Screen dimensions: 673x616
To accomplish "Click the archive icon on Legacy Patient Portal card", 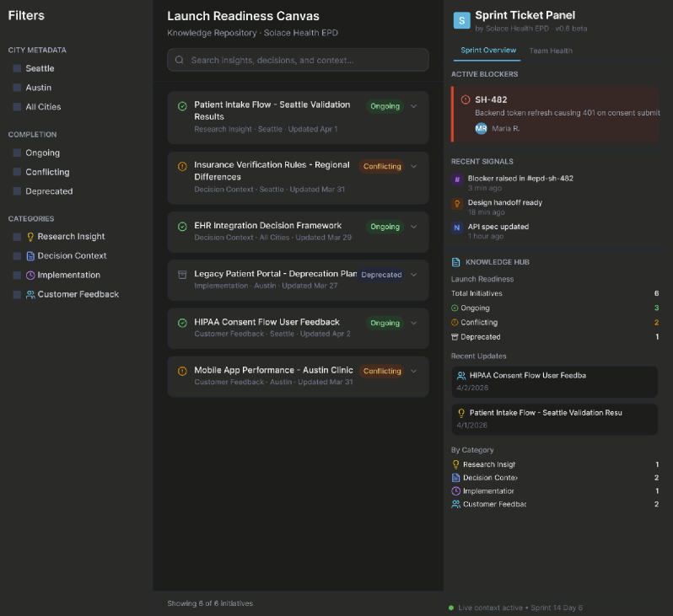I will pyautogui.click(x=182, y=275).
